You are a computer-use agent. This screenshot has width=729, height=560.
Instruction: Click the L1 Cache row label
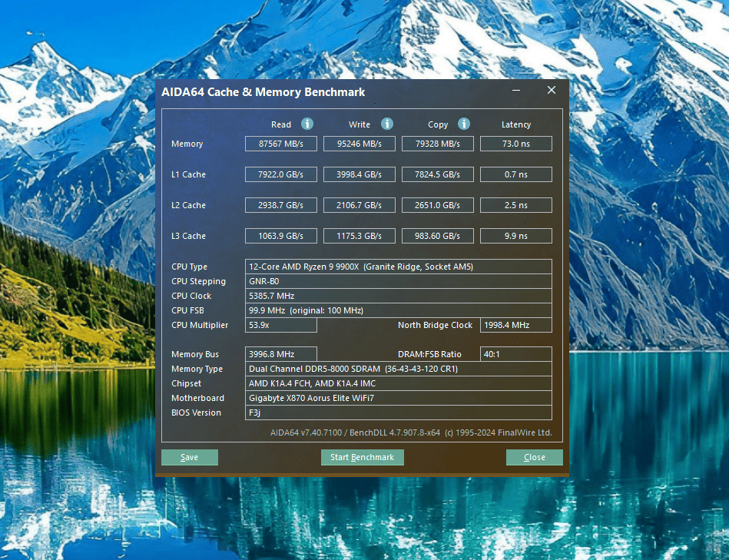(188, 174)
